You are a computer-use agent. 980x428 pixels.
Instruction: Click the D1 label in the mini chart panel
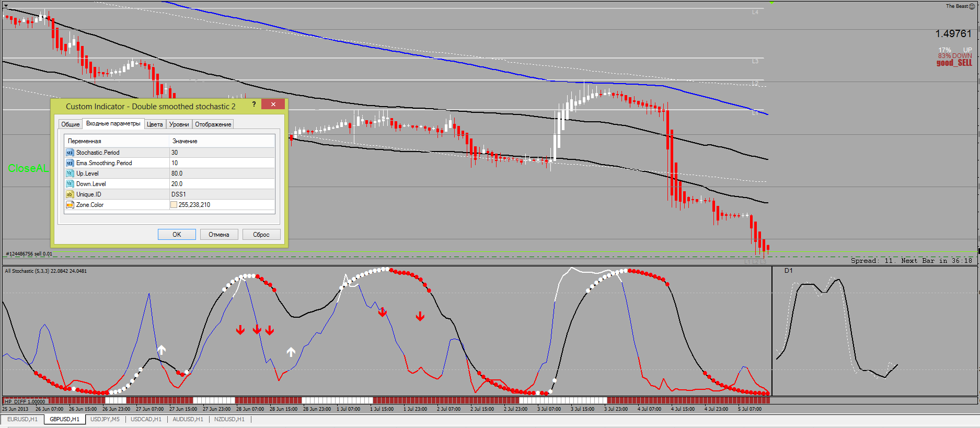click(x=789, y=271)
